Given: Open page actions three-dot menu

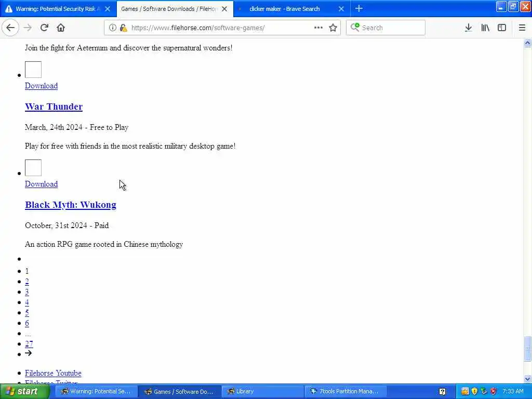Looking at the screenshot, I should (x=318, y=28).
